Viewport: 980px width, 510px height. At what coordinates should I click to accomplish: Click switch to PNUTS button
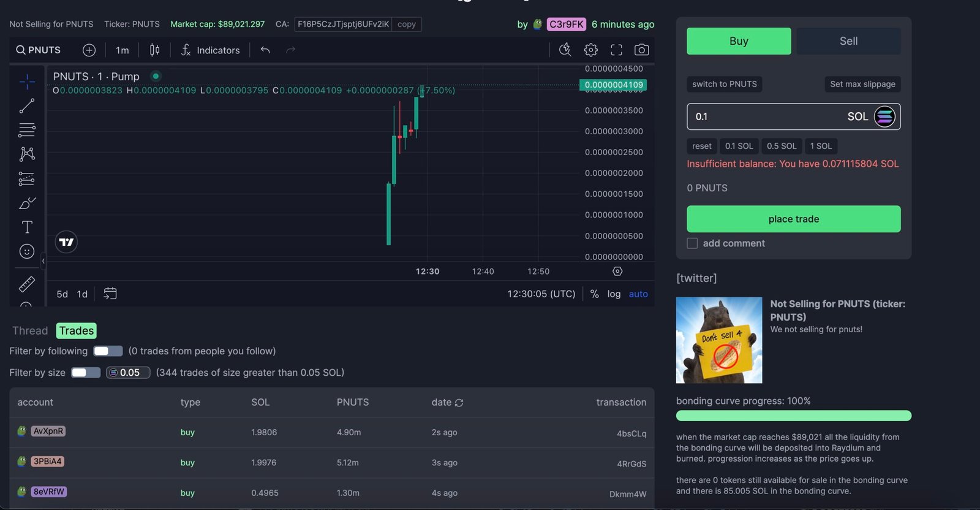point(725,84)
